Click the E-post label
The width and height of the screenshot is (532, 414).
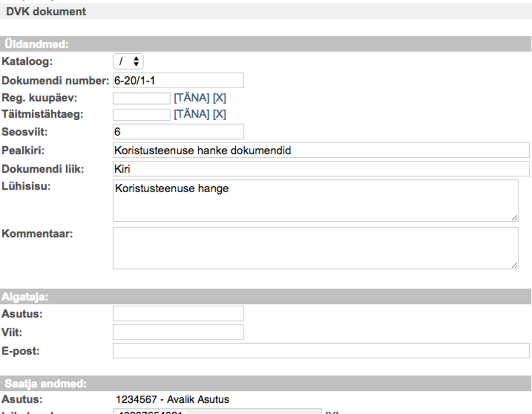click(x=21, y=351)
